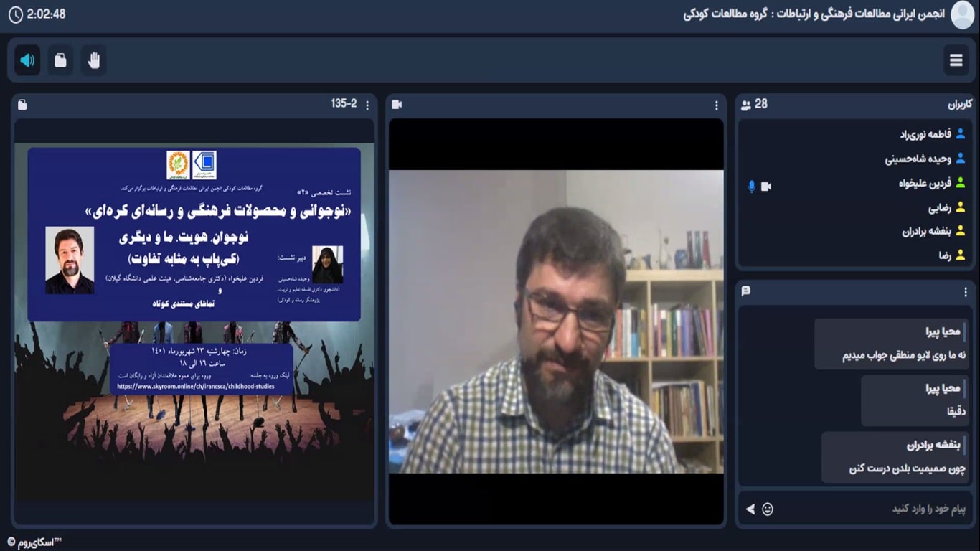This screenshot has height=551, width=980.
Task: Open the emoji picker in chat
Action: [768, 509]
